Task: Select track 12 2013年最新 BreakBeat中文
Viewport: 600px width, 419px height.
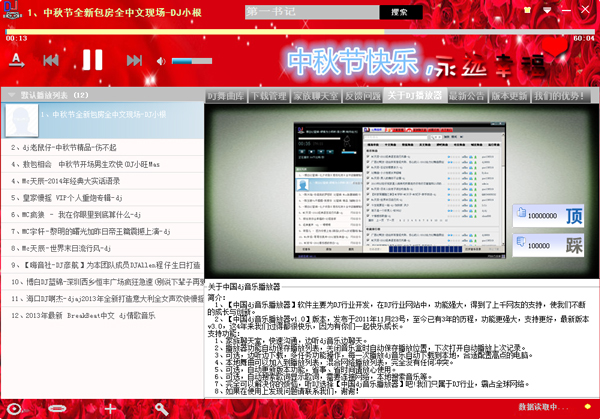Action: (x=102, y=316)
